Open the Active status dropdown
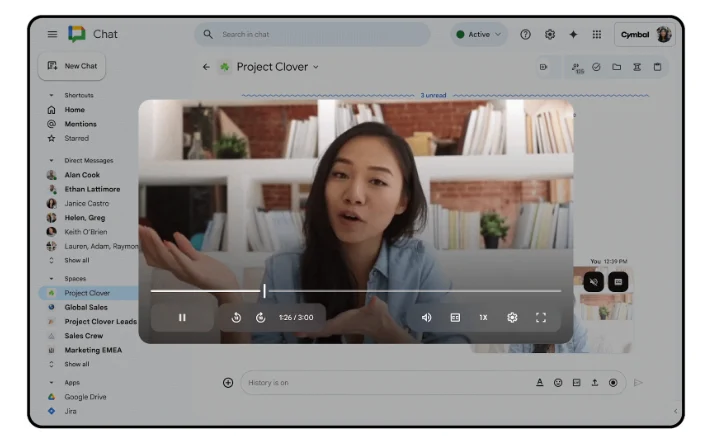Screen dimensions: 702x439 pos(479,34)
